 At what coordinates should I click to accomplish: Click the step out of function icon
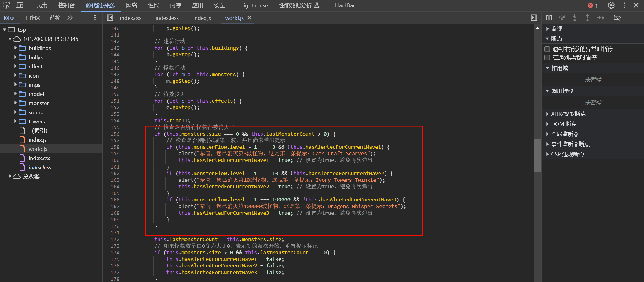click(587, 18)
